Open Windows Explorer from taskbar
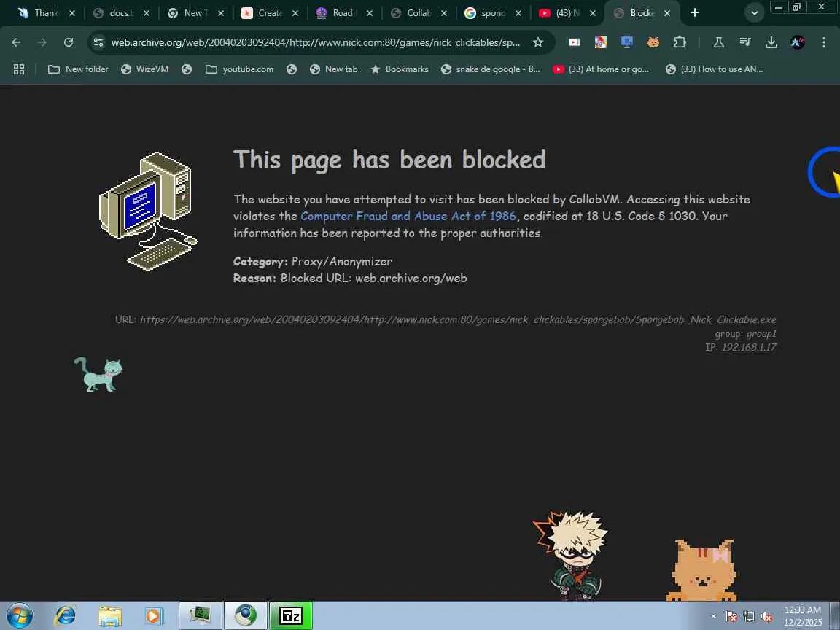 pyautogui.click(x=110, y=615)
